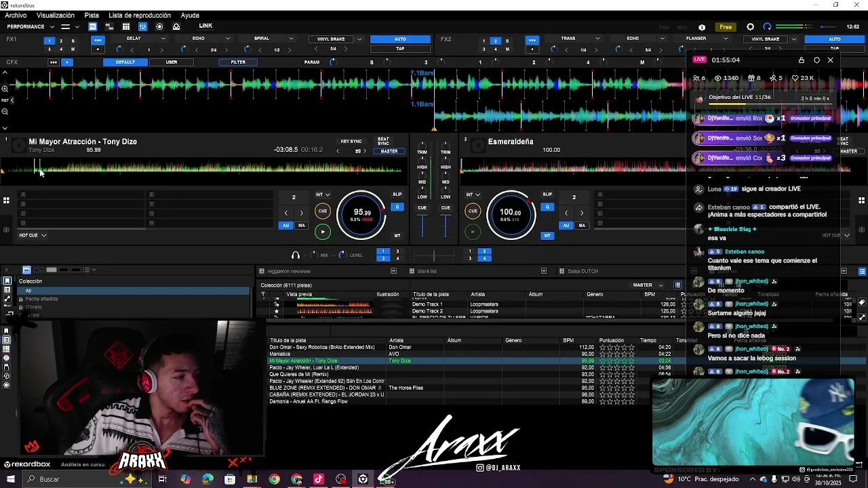The image size is (868, 488).
Task: Open the recording panel icon
Action: point(159,27)
